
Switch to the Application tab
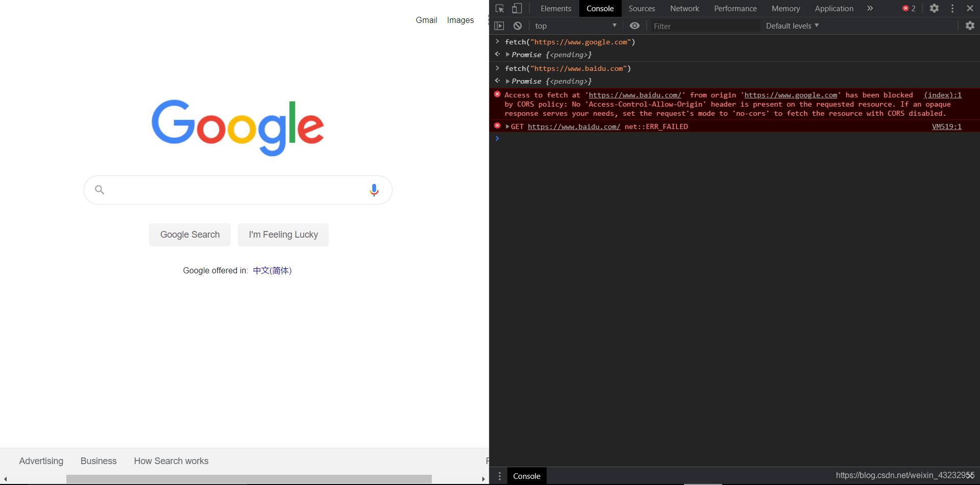point(834,9)
